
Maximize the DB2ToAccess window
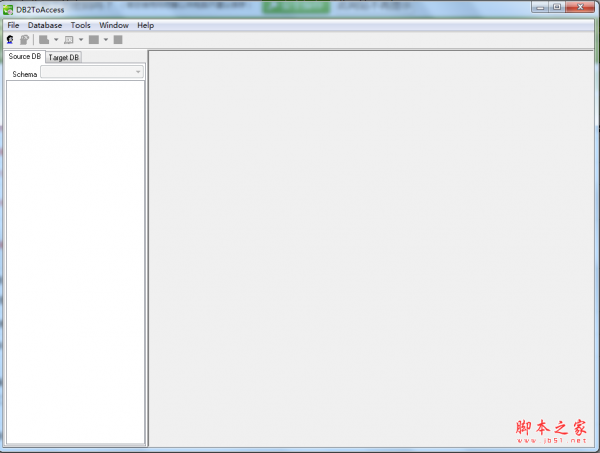tap(557, 7)
